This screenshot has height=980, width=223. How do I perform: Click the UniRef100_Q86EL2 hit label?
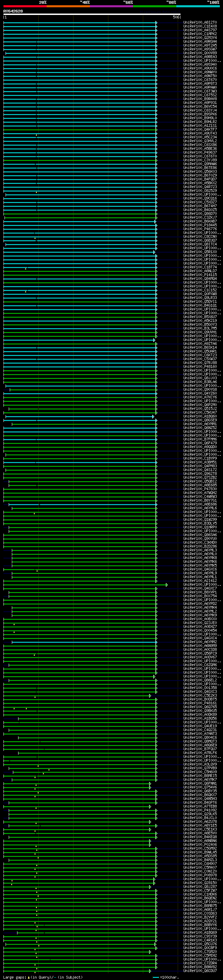click(x=200, y=680)
